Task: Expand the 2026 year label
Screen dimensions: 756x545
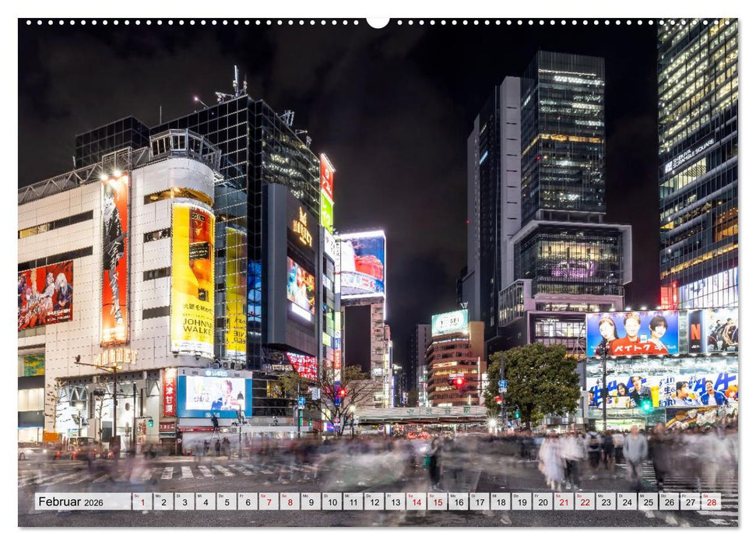Action: point(95,505)
